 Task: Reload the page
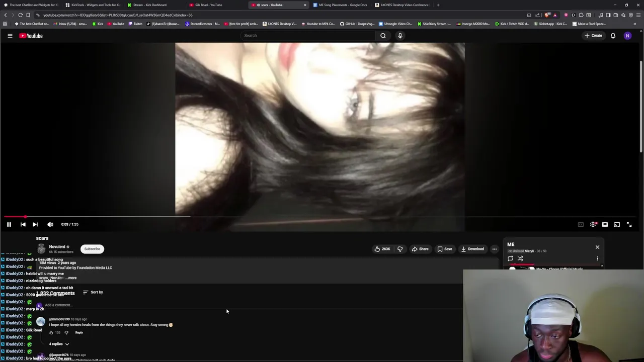pos(20,15)
